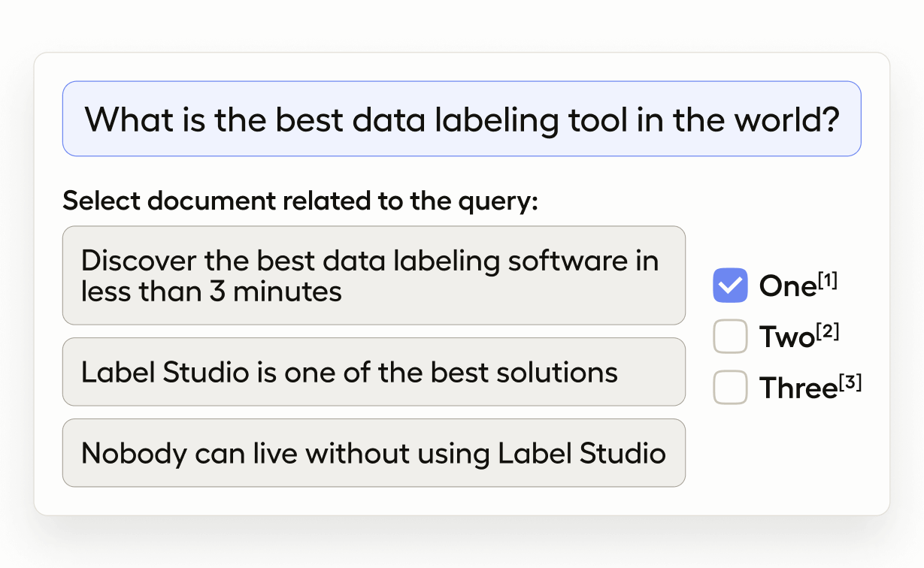Enable the "Three" checkbox
The width and height of the screenshot is (924, 568).
(730, 388)
